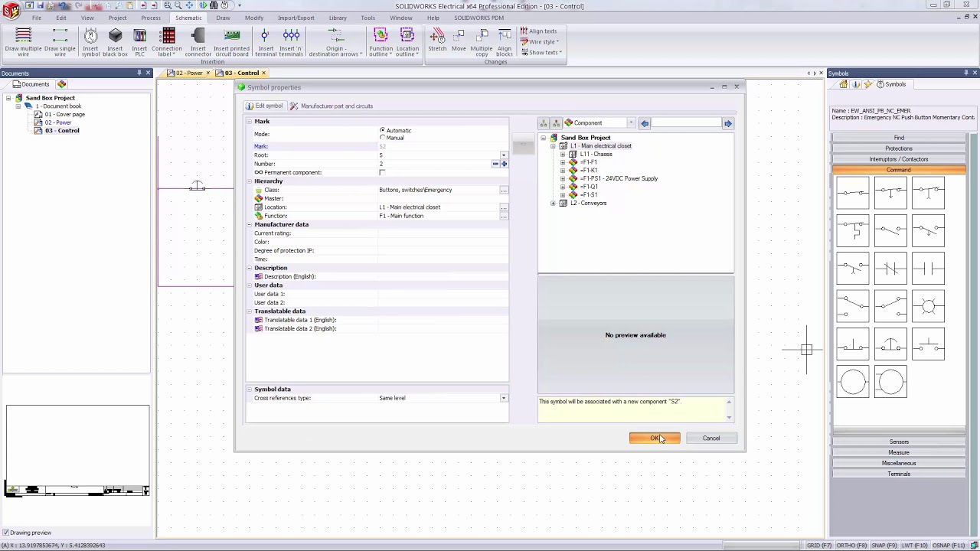This screenshot has height=551, width=980.
Task: Click the browse button for Class field
Action: pos(503,190)
